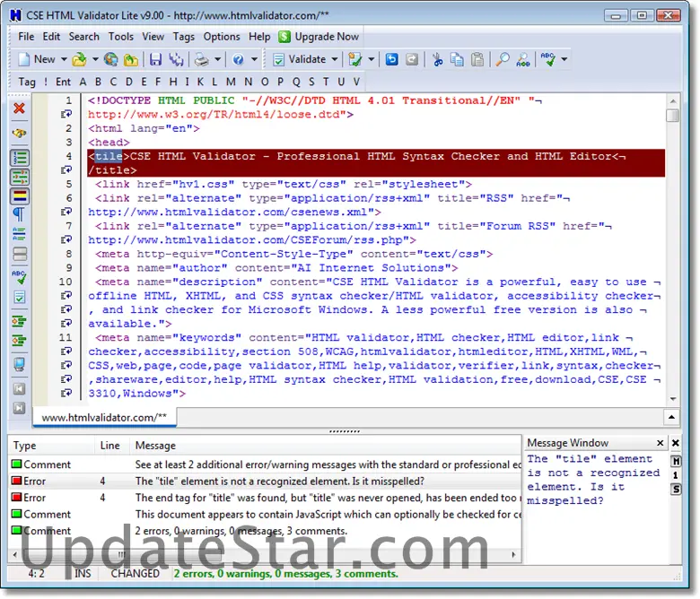
Task: Expand the New button dropdown arrow
Action: pos(64,59)
